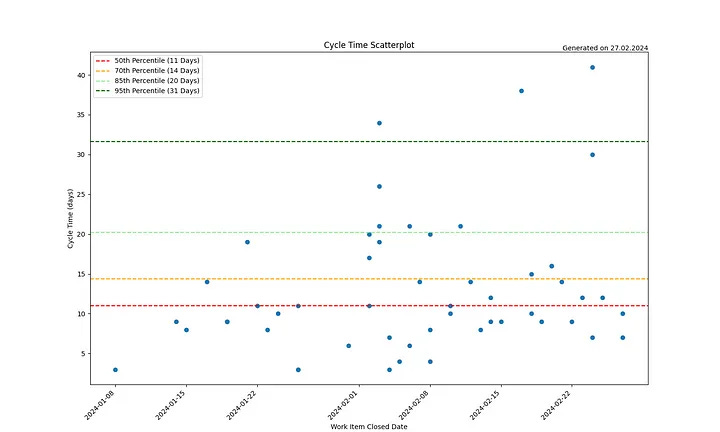Click the data point at 16 days
720x432 pixels.
[x=551, y=266]
